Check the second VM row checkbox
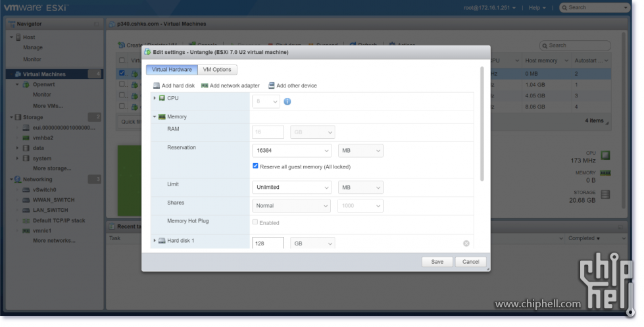 pyautogui.click(x=122, y=84)
